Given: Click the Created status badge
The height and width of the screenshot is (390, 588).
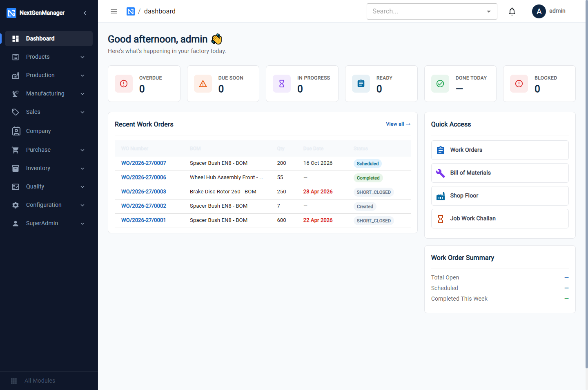Looking at the screenshot, I should coord(365,206).
